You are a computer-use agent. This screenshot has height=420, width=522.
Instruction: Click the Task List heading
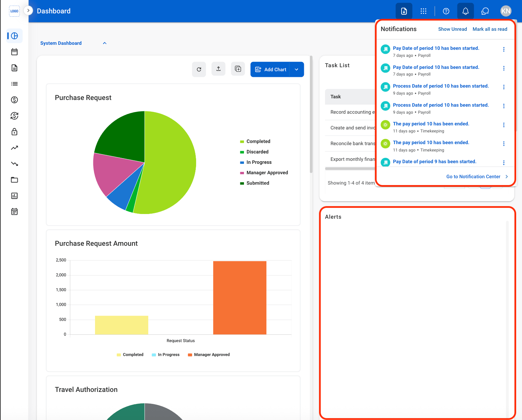tap(337, 65)
